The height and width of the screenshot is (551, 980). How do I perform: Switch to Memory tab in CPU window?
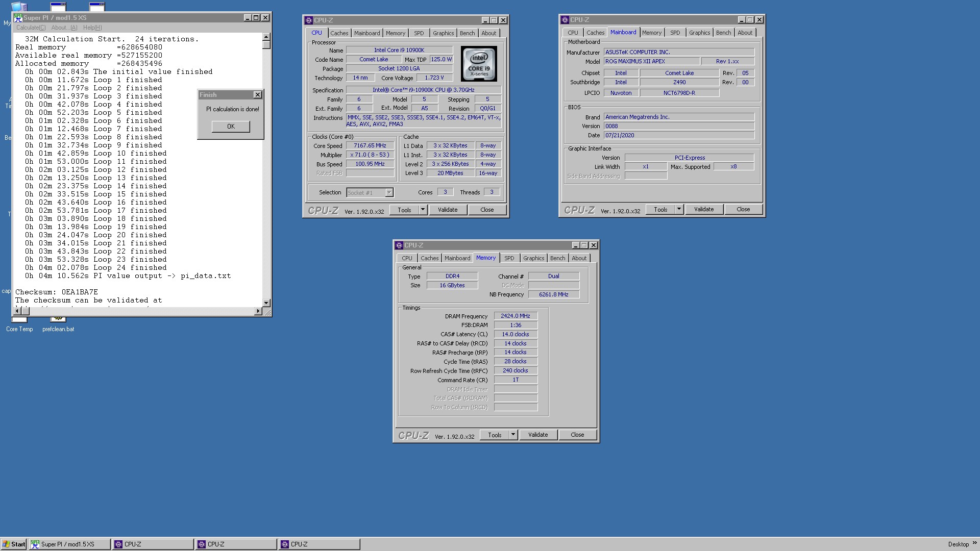(x=396, y=33)
